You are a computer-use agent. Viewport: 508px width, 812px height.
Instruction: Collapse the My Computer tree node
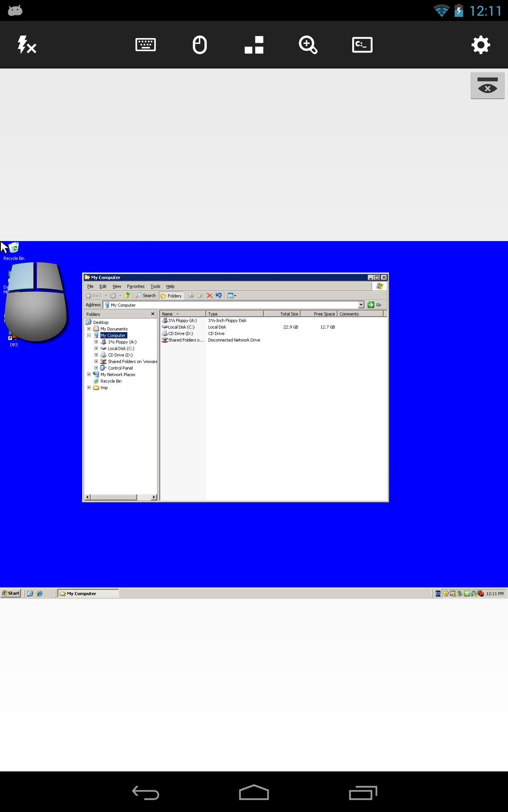click(89, 335)
